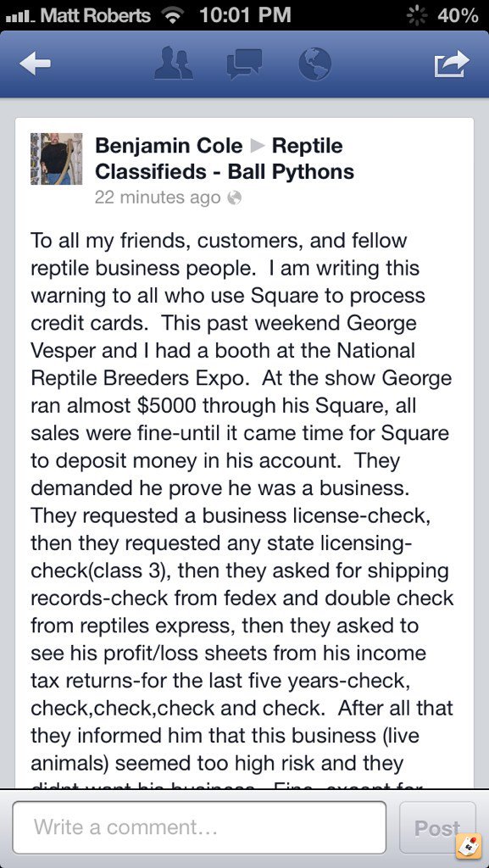Tap the Wi-Fi icon in status bar
Screen dimensions: 489x868
tap(173, 15)
